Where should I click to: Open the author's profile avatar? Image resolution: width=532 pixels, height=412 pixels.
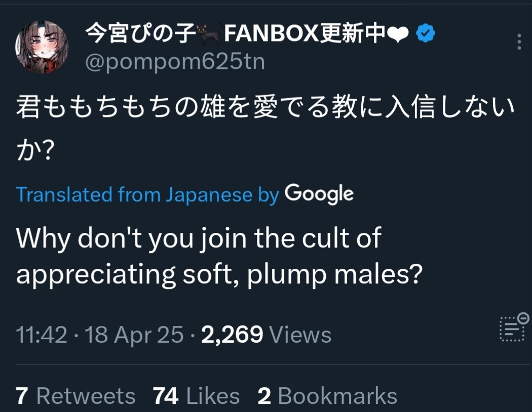[x=42, y=47]
